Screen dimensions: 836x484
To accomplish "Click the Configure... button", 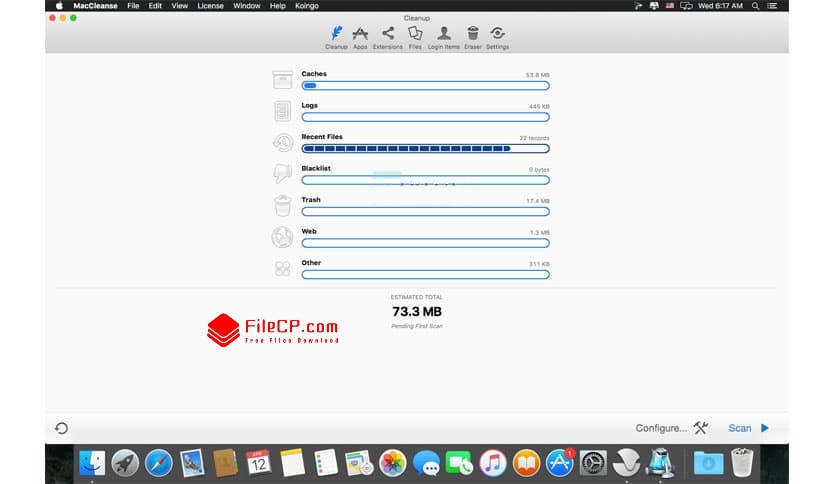I will (x=661, y=428).
